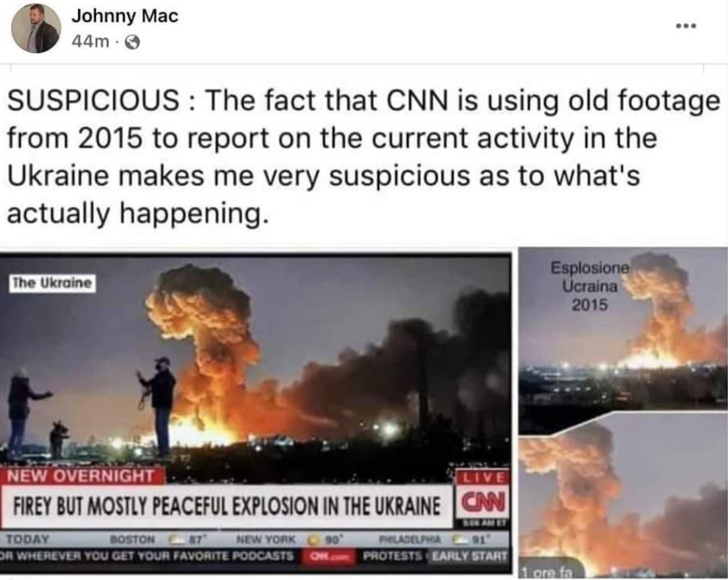Click the NEW OVERNIGHT red banner
The width and height of the screenshot is (728, 580).
(x=83, y=476)
